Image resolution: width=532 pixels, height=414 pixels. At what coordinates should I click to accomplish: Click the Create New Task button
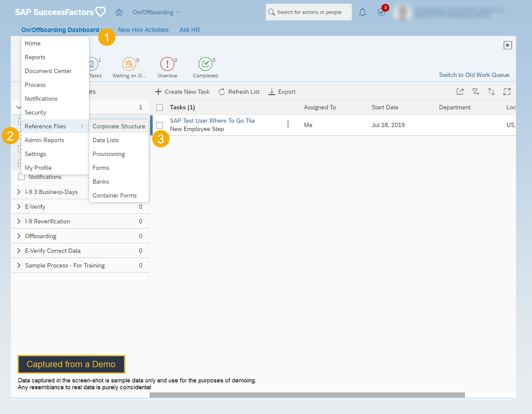point(183,92)
